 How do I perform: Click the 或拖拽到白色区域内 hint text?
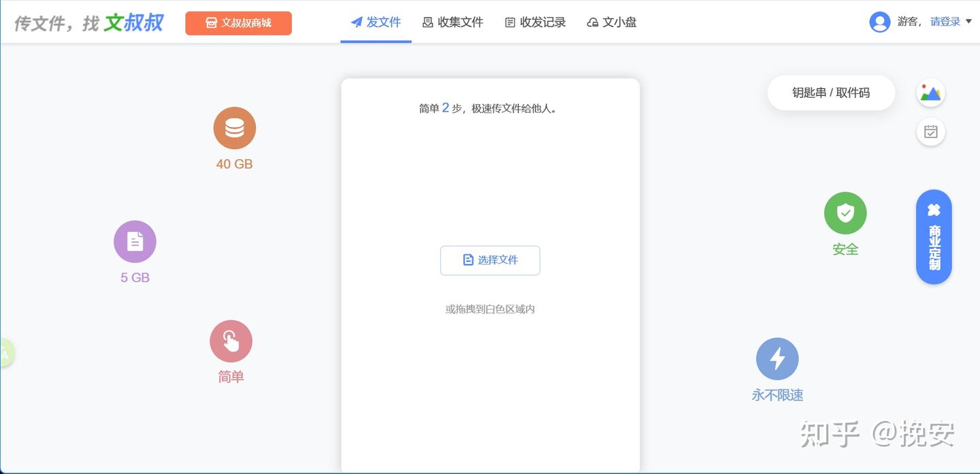490,309
